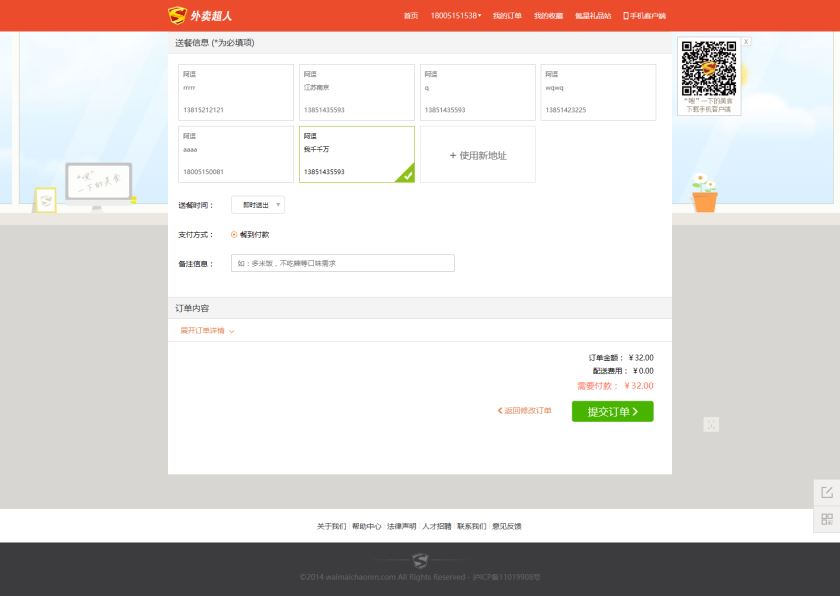Viewport: 840px width, 596px height.
Task: Select the 江苏南京 address card
Action: pyautogui.click(x=357, y=92)
